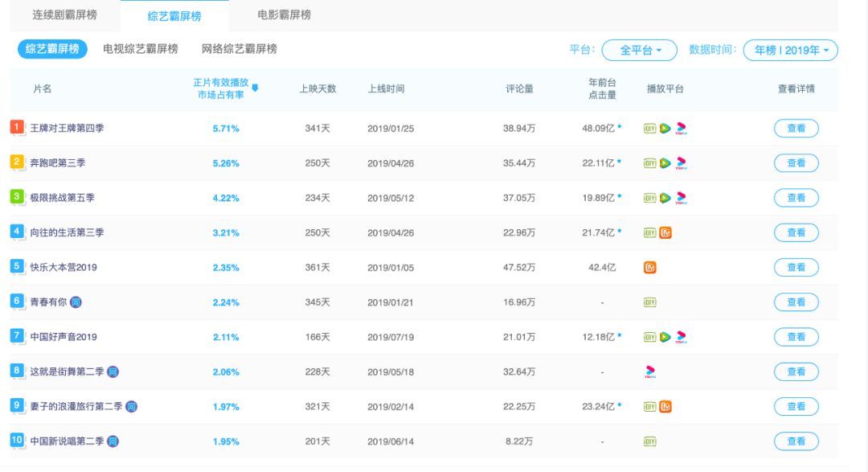The image size is (868, 472).
Task: Select the 综艺霸屏榜 pill filter
Action: [52, 49]
